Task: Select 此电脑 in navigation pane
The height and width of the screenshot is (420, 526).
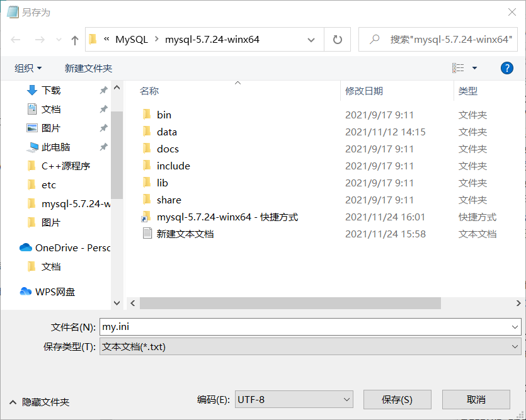Action: [55, 147]
